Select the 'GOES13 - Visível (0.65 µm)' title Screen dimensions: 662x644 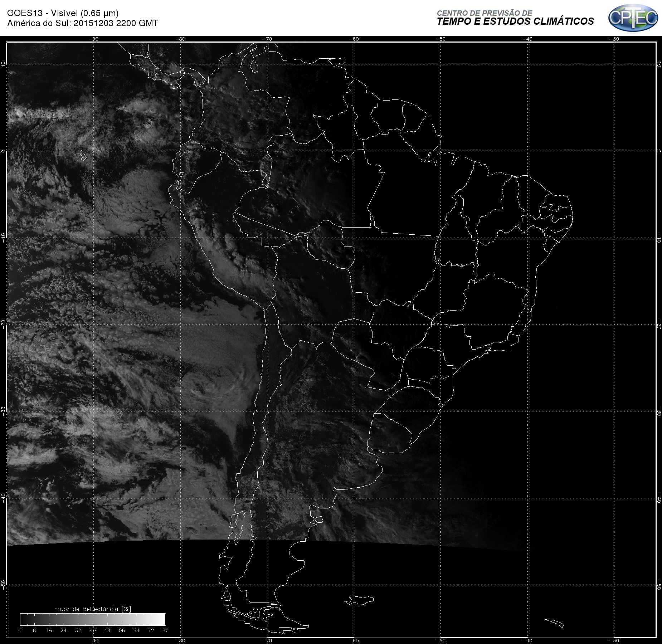63,13
